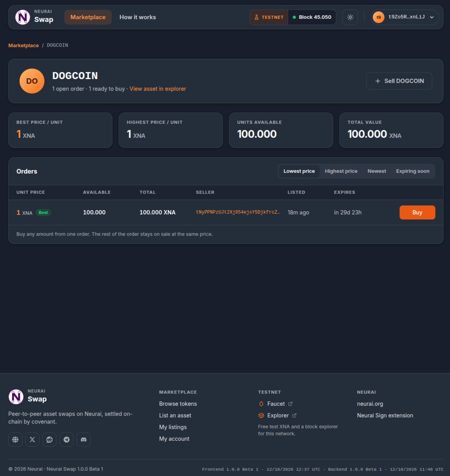450x476 pixels.
Task: Click the seller address tNyPPNPzUJt2Xj954ejsY5DjkfrcZ…
Action: point(238,212)
